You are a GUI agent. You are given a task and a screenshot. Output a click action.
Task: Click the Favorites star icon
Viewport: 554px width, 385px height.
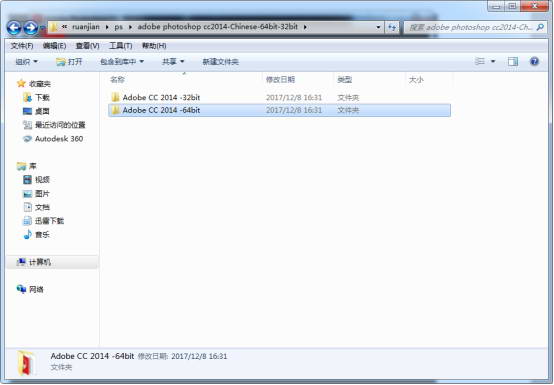(x=21, y=83)
